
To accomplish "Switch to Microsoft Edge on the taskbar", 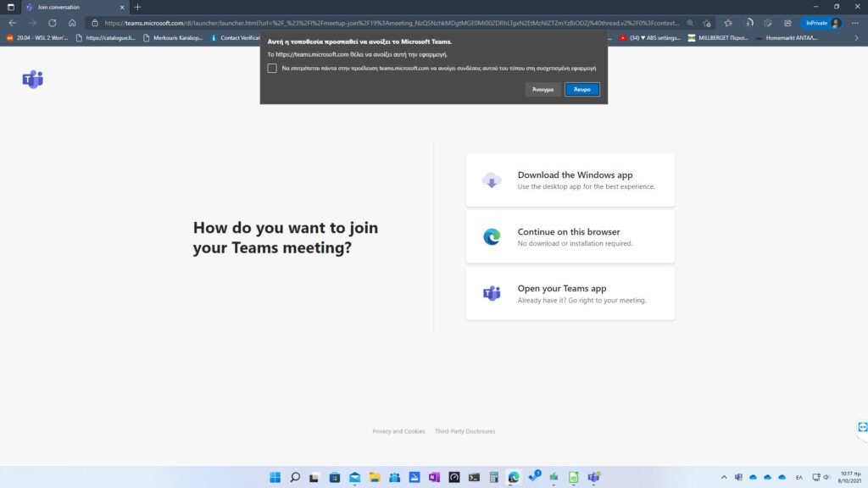I will (514, 477).
